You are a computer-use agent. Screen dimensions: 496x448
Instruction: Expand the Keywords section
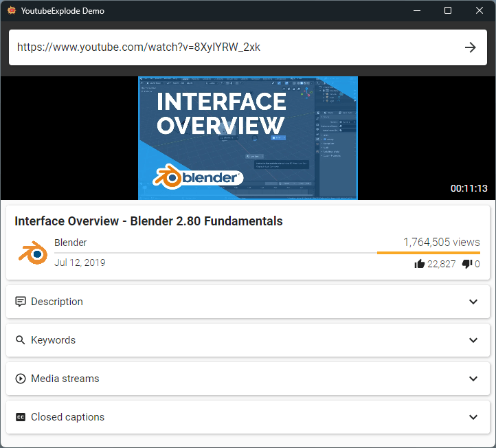click(248, 340)
